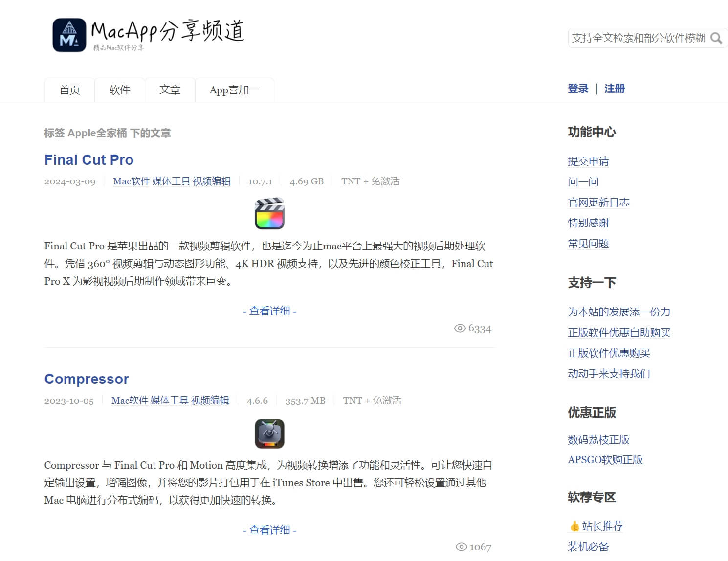Viewport: 728px width, 561px height.
Task: Click the 装机必备 entry
Action: click(588, 546)
